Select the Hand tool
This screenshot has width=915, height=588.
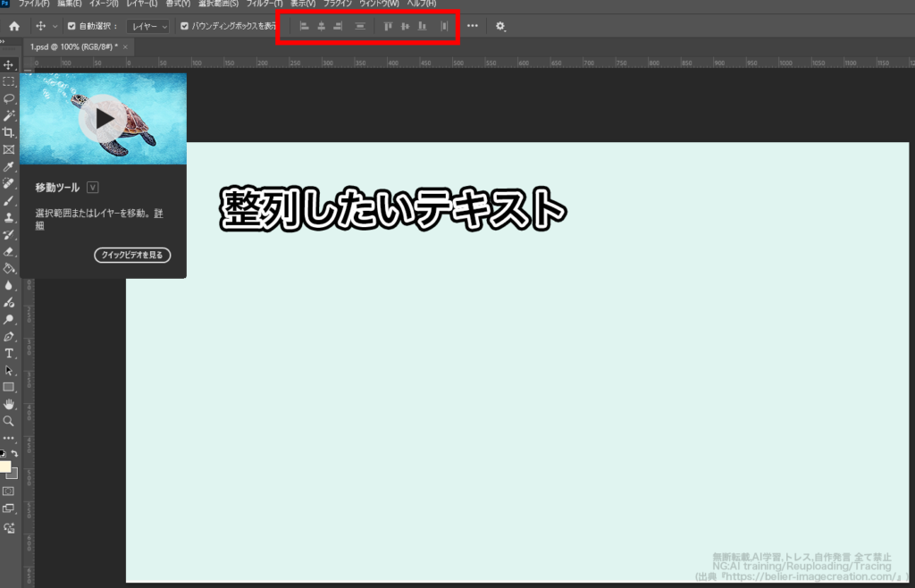tap(9, 403)
